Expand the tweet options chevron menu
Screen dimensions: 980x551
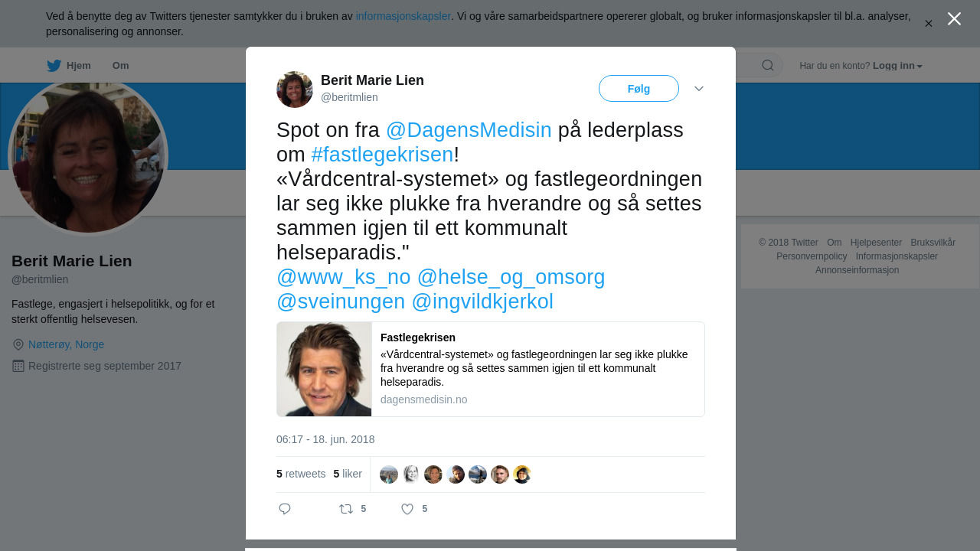tap(699, 89)
